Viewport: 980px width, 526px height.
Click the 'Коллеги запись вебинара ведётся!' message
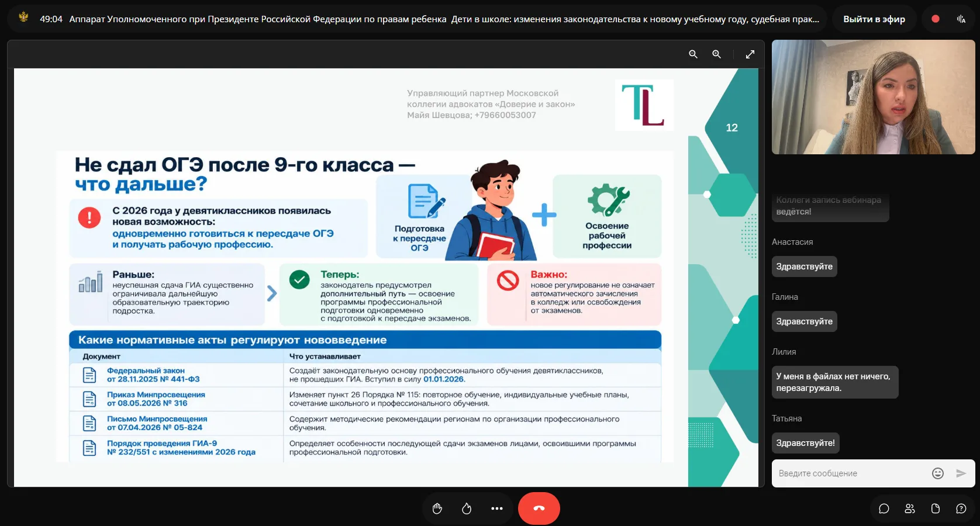[x=830, y=206]
